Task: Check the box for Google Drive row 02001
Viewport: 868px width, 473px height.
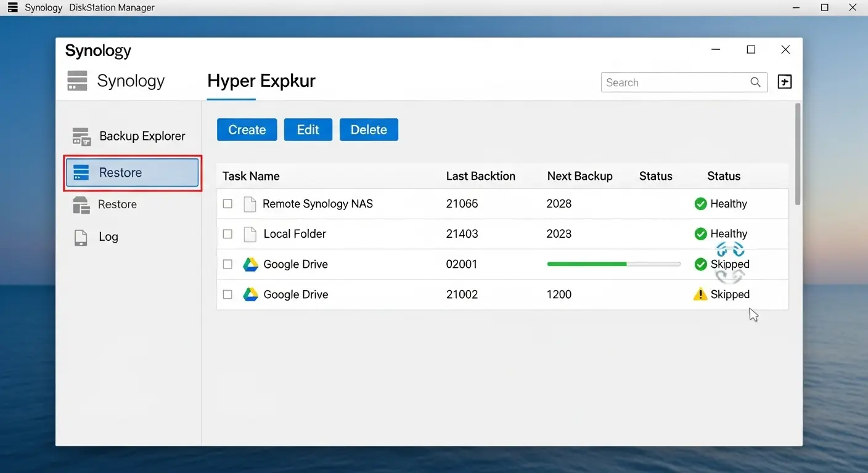Action: (227, 264)
